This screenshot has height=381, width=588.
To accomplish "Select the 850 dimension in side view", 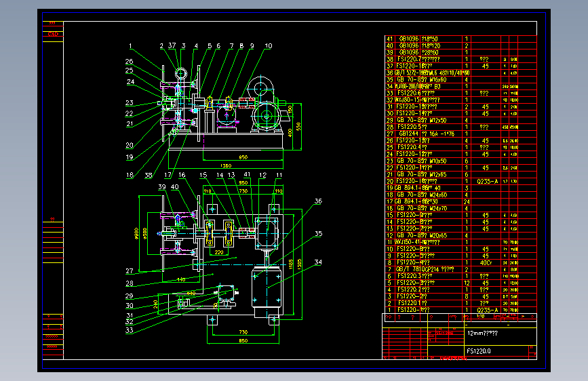I will coord(243,157).
